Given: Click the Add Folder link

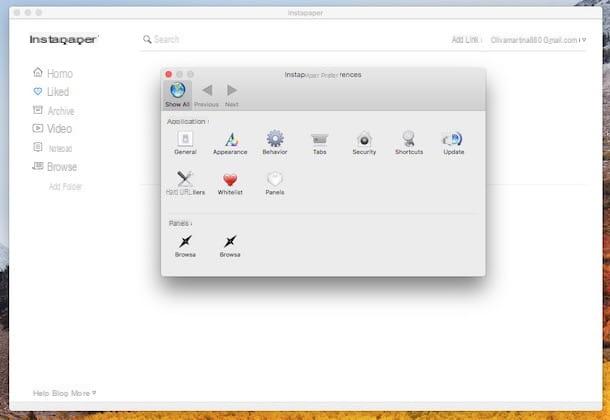Looking at the screenshot, I should click(x=65, y=187).
